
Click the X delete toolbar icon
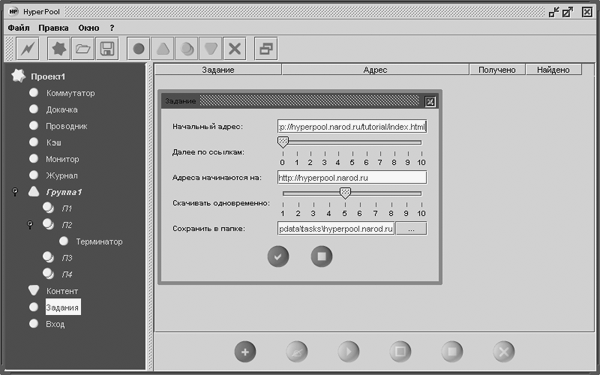(x=235, y=49)
